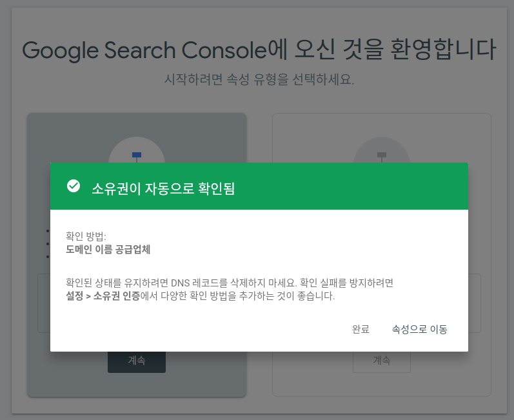
Task: Click the 시작하려면 속성 유형을 선택하세요 subtitle
Action: point(259,80)
